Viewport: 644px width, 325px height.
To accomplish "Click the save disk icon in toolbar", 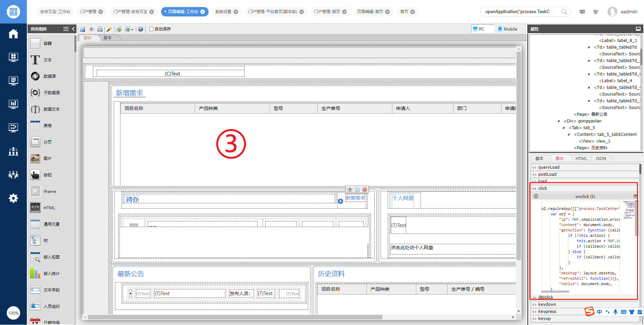I will [x=83, y=30].
